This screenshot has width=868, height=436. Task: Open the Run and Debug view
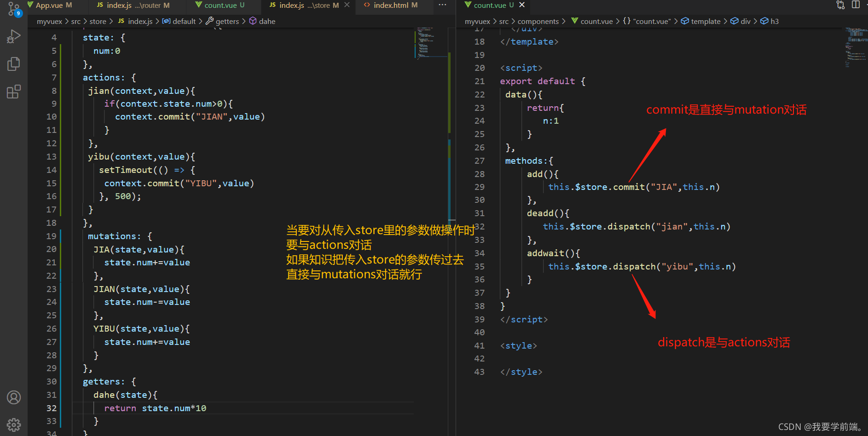click(14, 36)
